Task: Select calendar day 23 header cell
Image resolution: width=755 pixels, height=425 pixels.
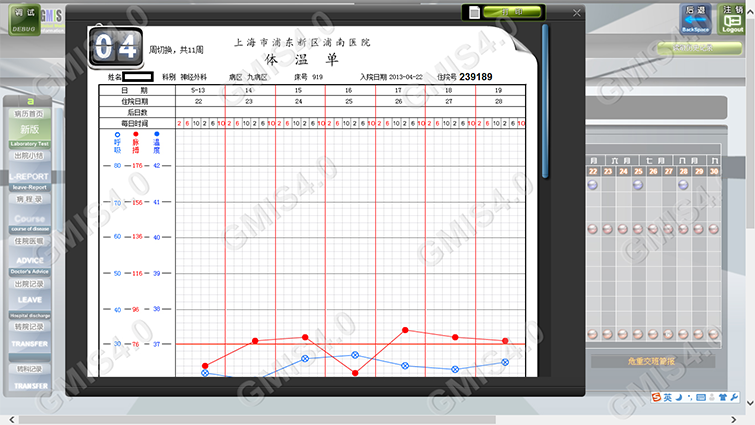Action: coord(608,171)
